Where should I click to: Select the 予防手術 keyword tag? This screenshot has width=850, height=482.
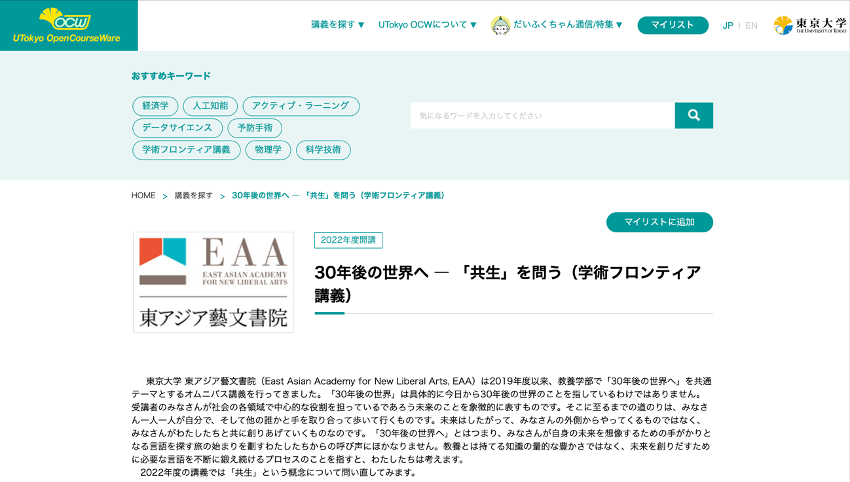click(255, 128)
